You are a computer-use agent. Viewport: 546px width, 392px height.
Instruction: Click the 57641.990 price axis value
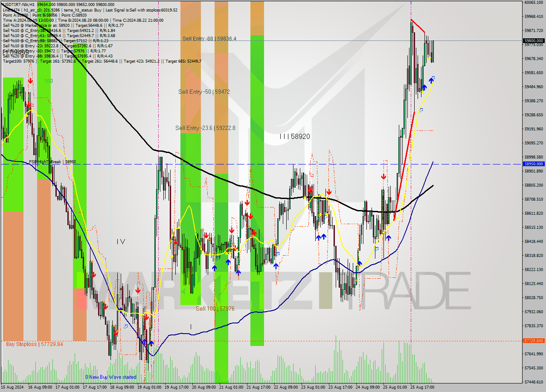[x=534, y=354]
